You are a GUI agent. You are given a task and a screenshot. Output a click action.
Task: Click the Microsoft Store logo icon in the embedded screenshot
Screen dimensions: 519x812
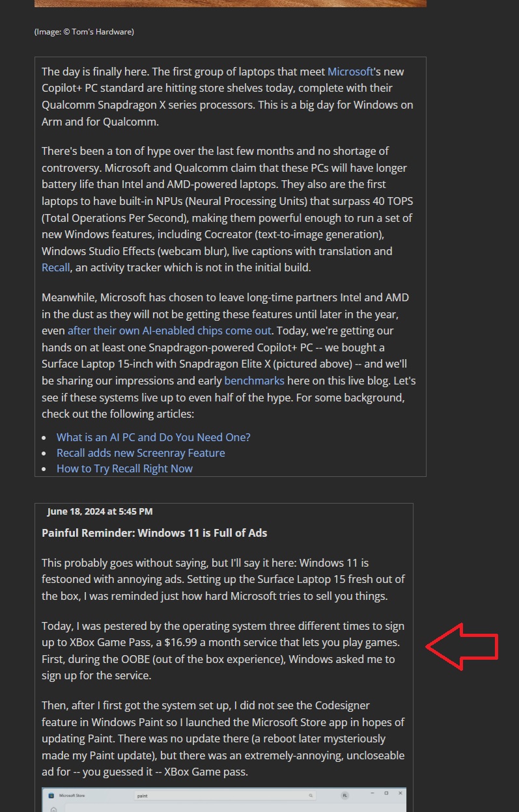(x=51, y=795)
